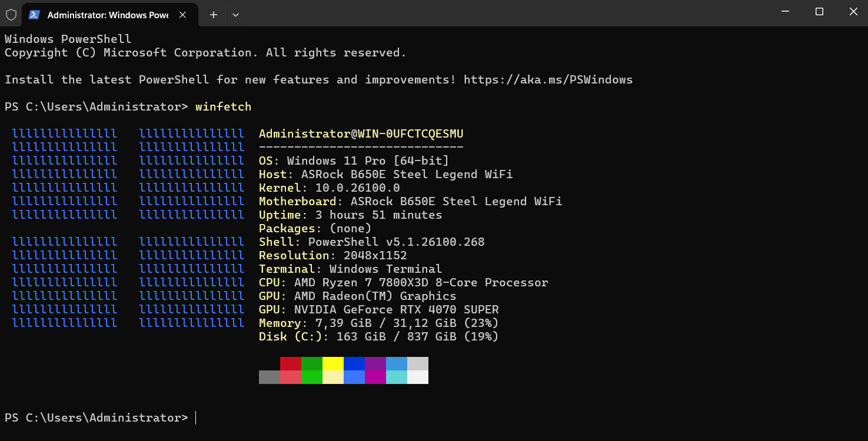Click the white color block

pyautogui.click(x=418, y=377)
